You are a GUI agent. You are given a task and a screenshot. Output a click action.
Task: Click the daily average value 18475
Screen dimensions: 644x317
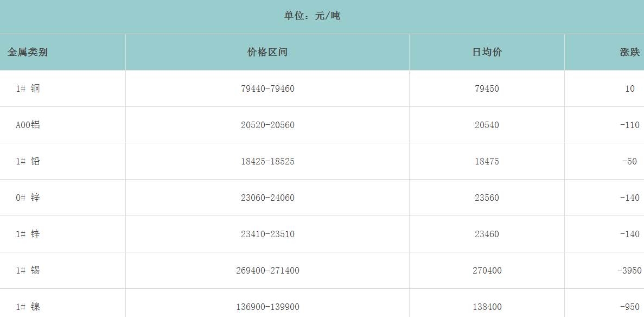[487, 161]
